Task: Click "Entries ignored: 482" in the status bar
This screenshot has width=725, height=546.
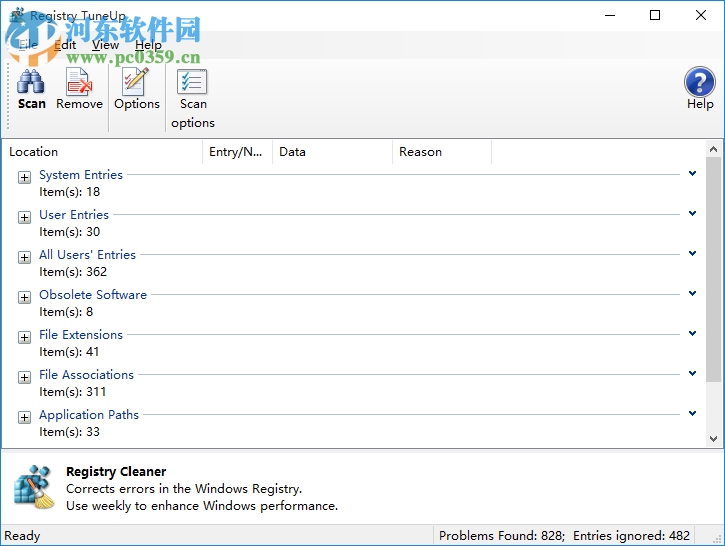Action: coord(631,535)
